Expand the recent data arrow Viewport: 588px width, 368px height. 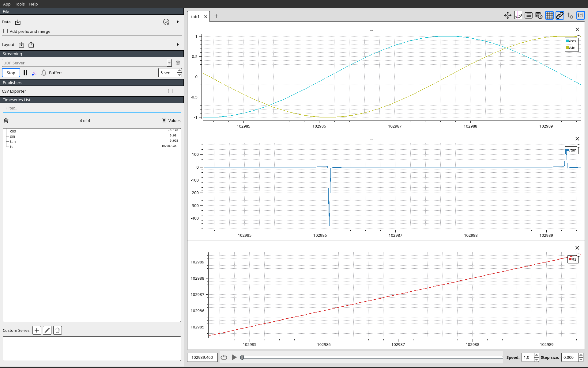[178, 22]
